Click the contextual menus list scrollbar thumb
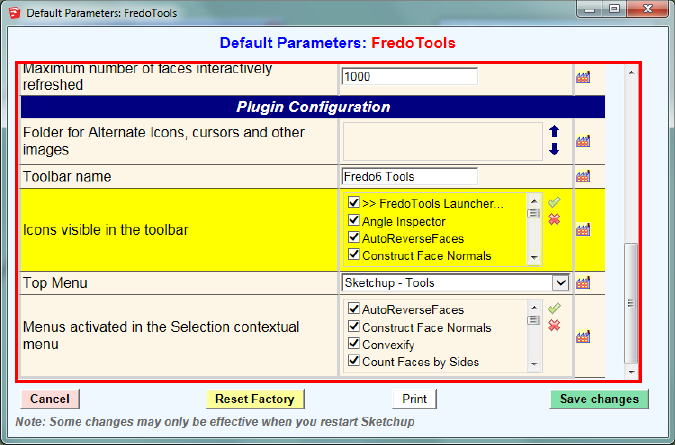 (x=534, y=320)
